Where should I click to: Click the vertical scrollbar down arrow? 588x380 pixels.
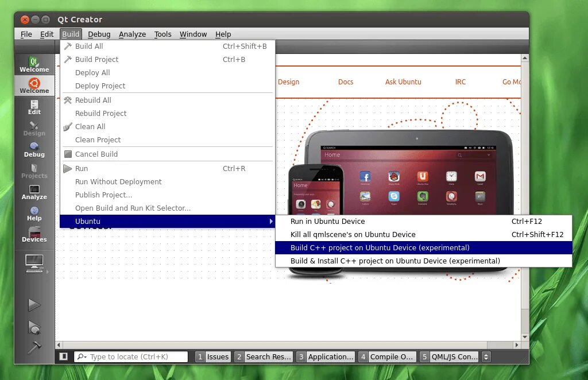point(525,337)
